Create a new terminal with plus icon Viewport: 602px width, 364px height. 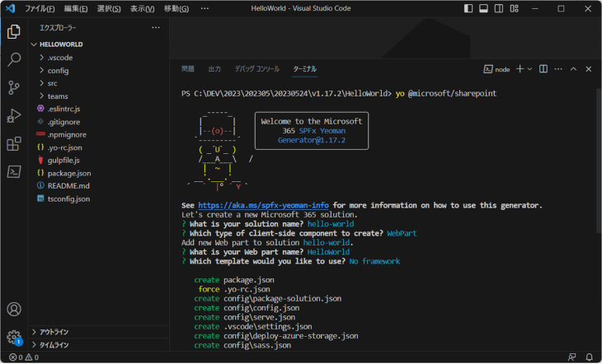point(520,69)
